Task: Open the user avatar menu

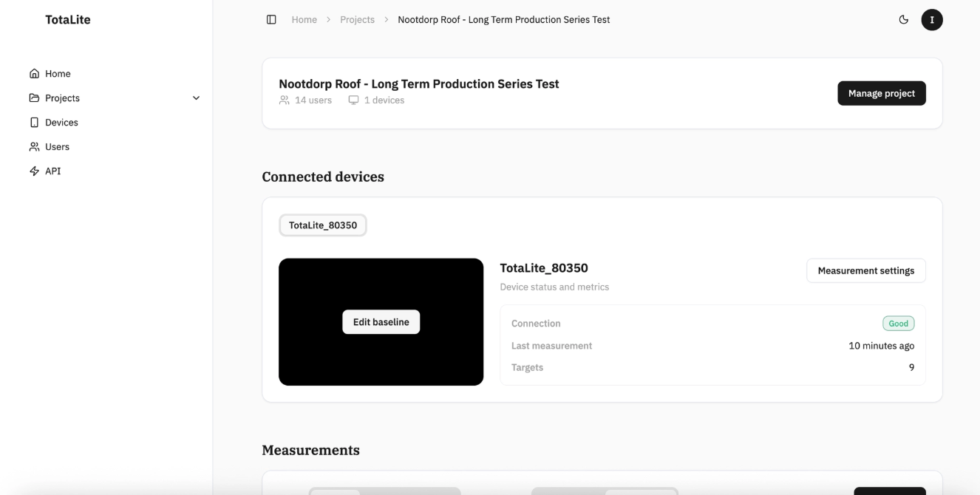Action: tap(932, 20)
